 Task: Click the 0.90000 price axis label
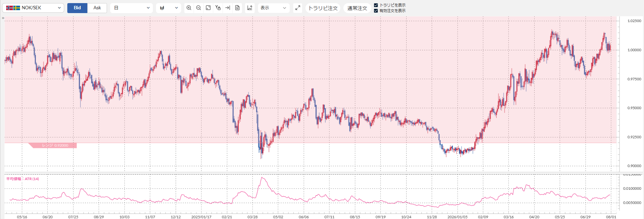point(634,166)
